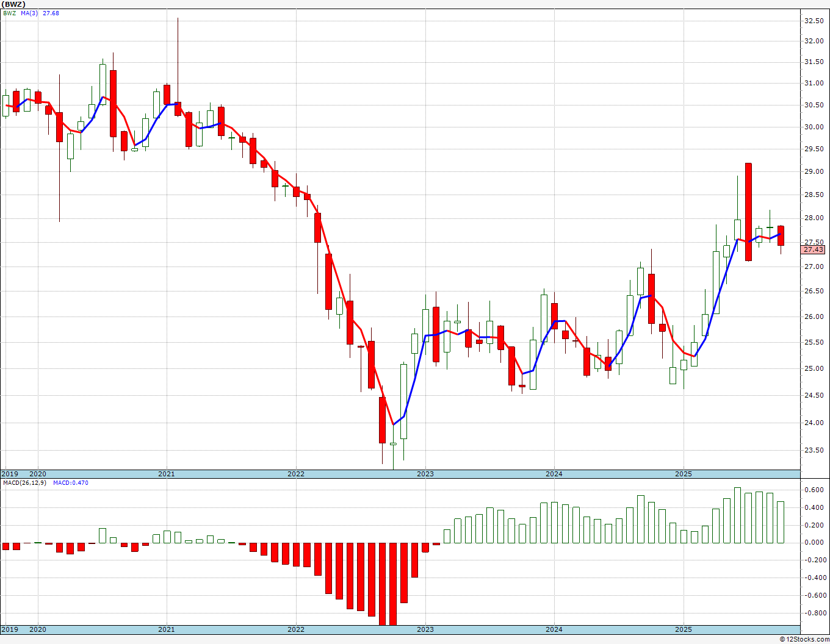Viewport: 830px width, 644px height.
Task: Click the 24.50 price axis label
Action: click(814, 396)
